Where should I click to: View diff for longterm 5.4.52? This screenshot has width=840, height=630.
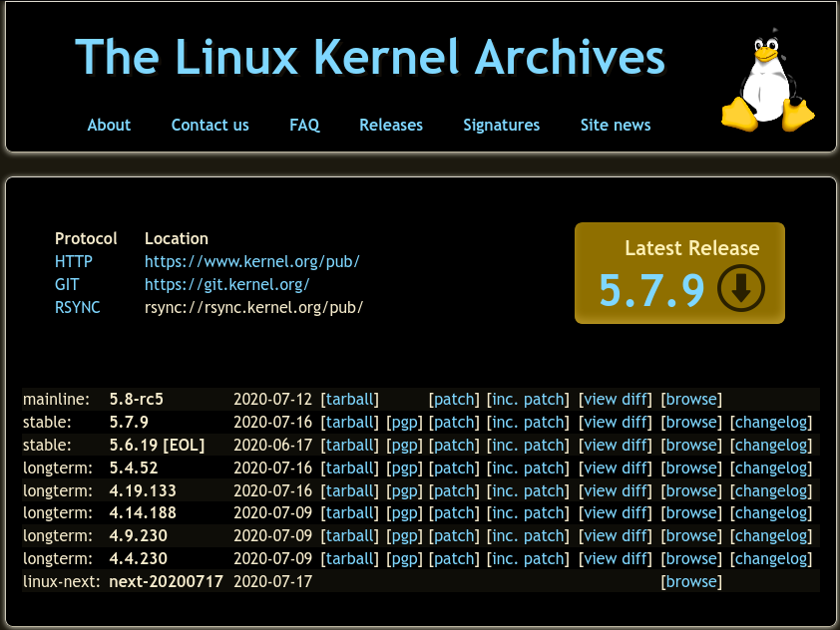tap(615, 468)
